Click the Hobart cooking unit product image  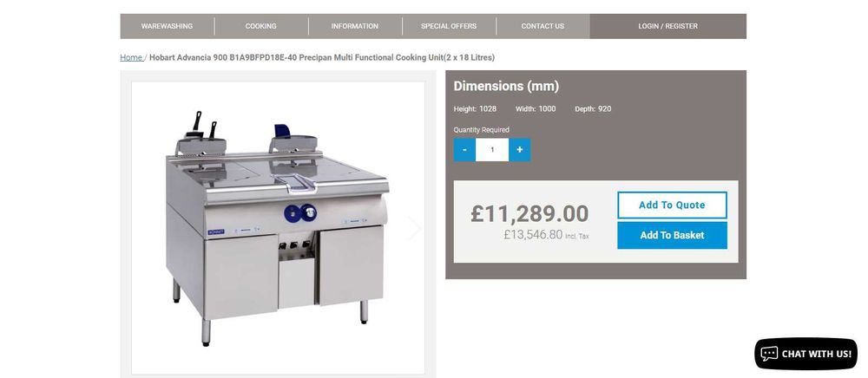[278, 228]
